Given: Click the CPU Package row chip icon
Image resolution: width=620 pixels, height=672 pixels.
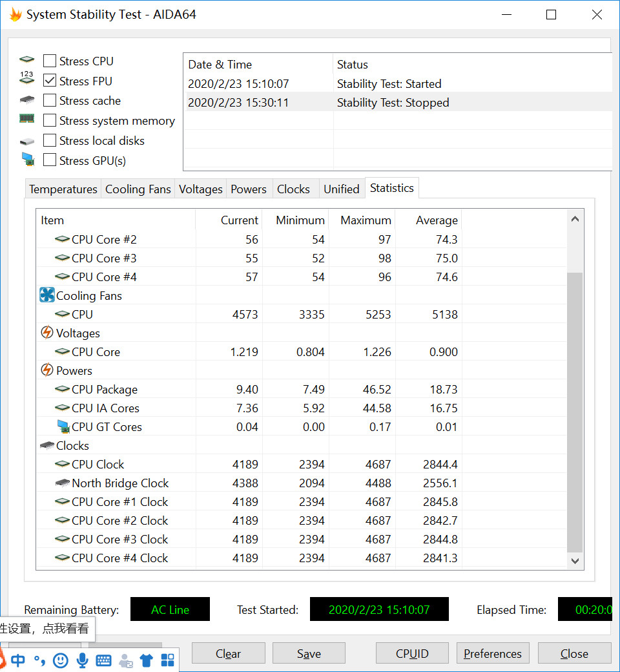Looking at the screenshot, I should pyautogui.click(x=62, y=389).
